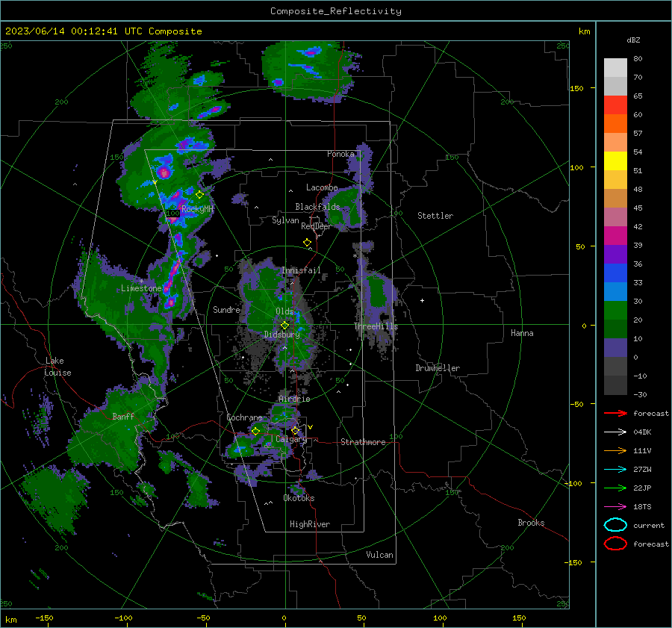Click the yellow diamond marker at Olds radar center
672x628 pixels.
284,326
